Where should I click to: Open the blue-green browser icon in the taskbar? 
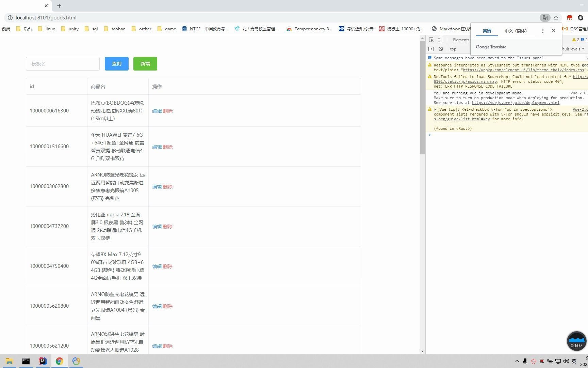[76, 361]
